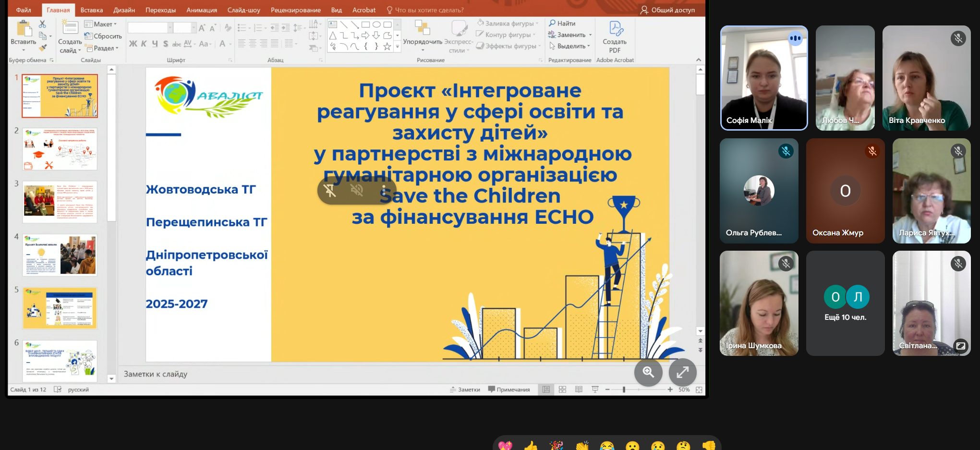This screenshot has height=450, width=980.
Task: Expand the shared screen to fullscreen
Action: tap(682, 372)
